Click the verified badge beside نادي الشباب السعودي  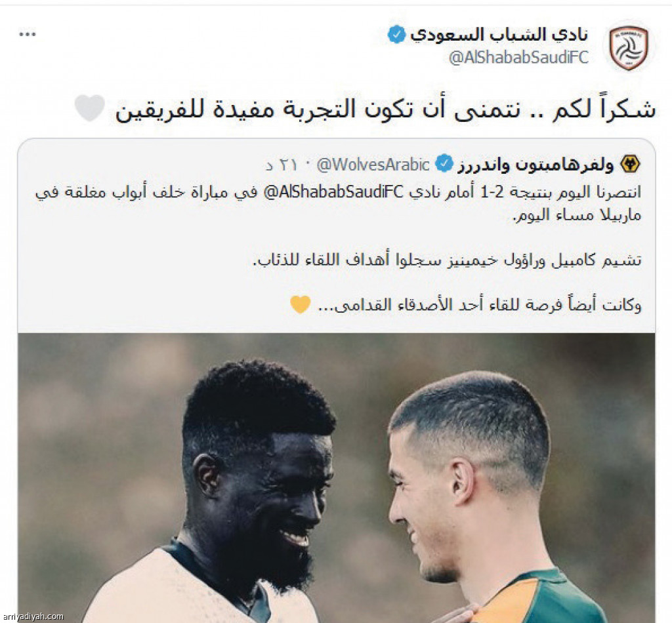pyautogui.click(x=396, y=34)
